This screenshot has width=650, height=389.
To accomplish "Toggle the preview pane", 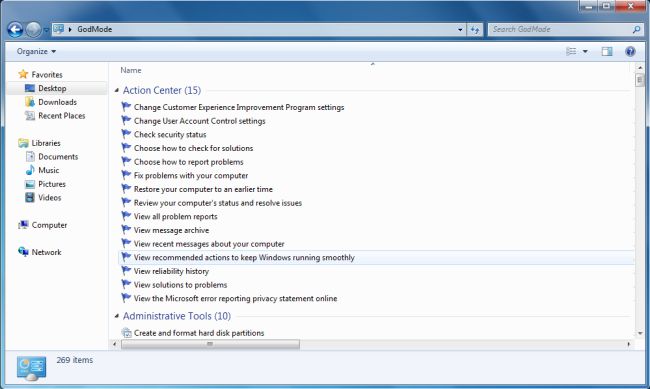I will (x=607, y=51).
